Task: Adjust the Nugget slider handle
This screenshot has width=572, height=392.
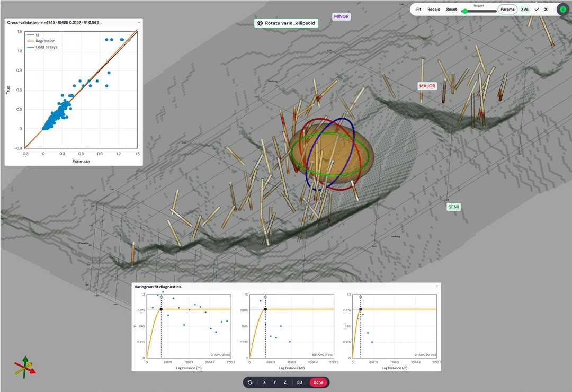Action: [x=464, y=11]
